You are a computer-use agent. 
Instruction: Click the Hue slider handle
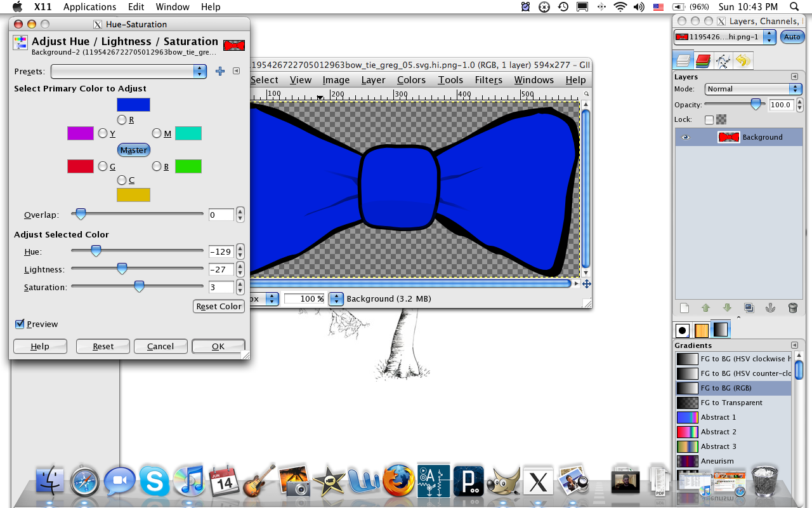coord(96,251)
